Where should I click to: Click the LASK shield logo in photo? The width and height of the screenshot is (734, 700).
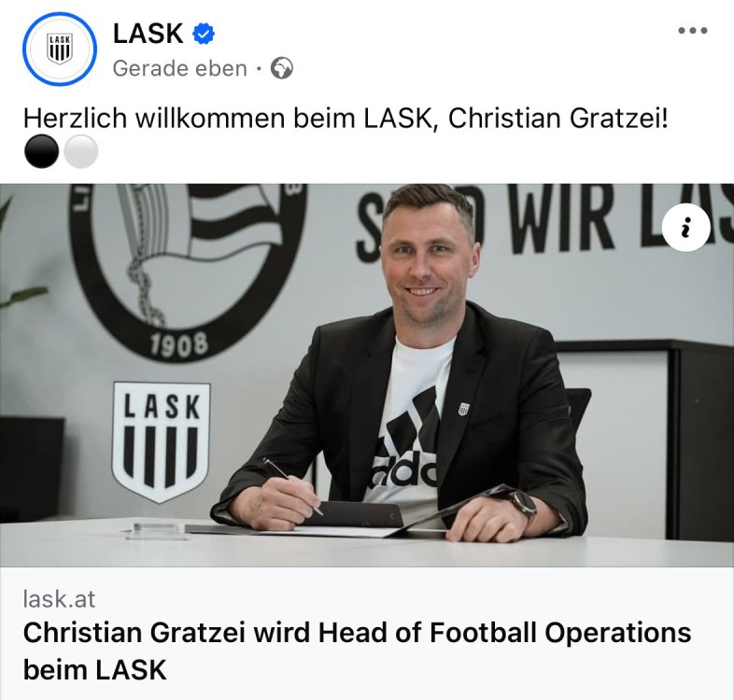click(161, 442)
